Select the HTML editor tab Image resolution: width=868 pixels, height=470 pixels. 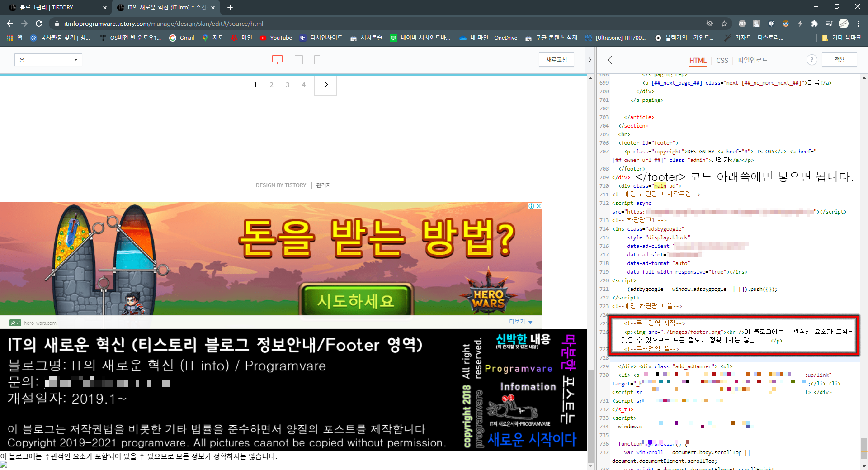tap(698, 60)
